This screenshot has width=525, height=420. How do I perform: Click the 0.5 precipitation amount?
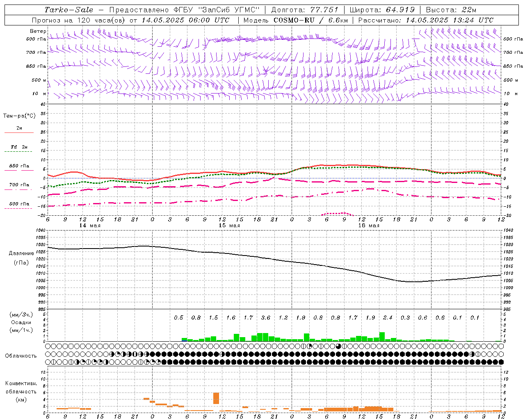(x=178, y=318)
